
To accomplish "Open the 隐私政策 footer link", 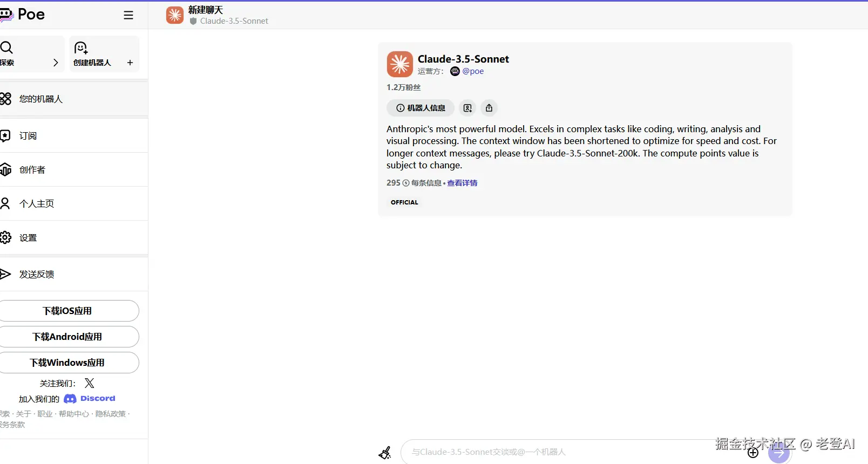I will (111, 414).
